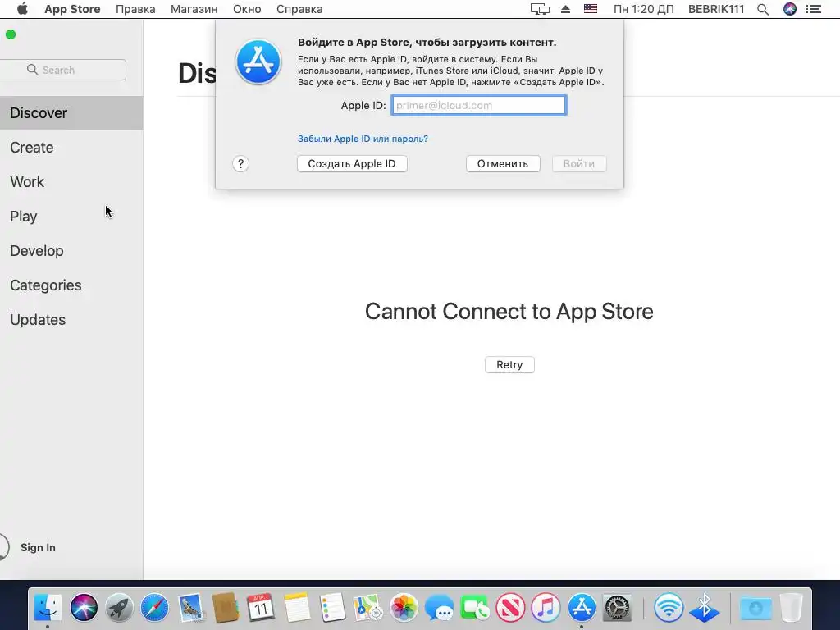This screenshot has width=840, height=630.
Task: Open Maps in the Dock
Action: pos(367,608)
